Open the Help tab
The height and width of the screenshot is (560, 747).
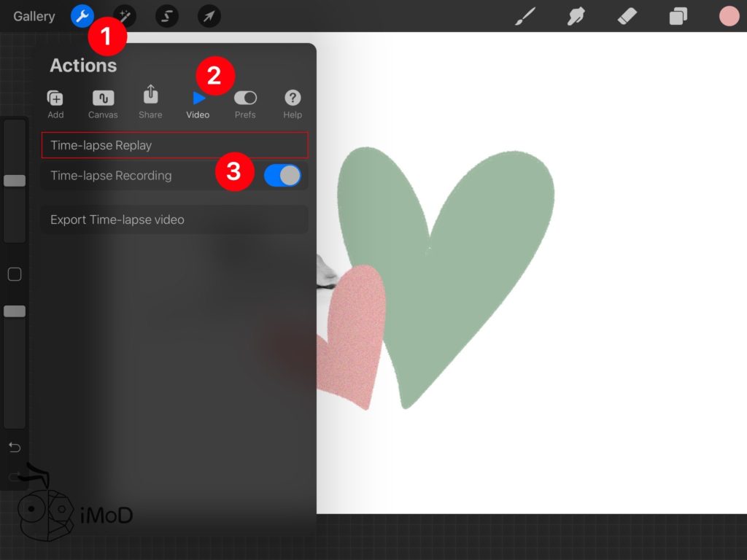pyautogui.click(x=293, y=104)
